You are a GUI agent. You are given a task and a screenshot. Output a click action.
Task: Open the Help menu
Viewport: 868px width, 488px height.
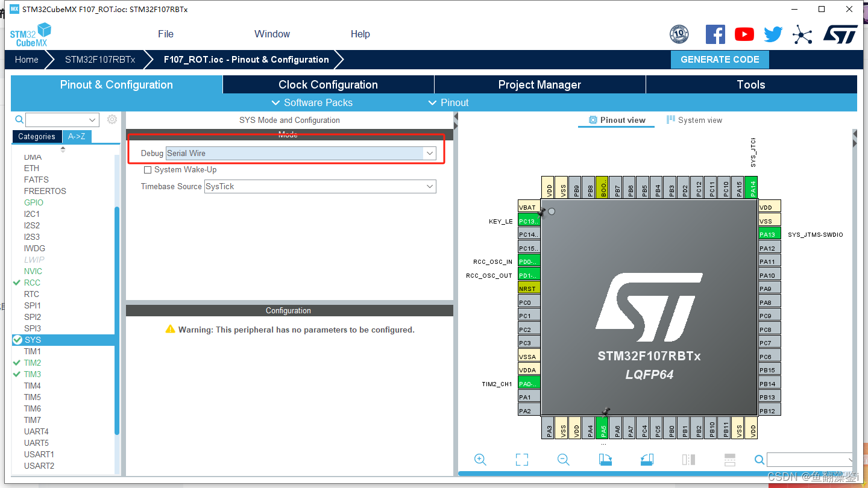(360, 34)
